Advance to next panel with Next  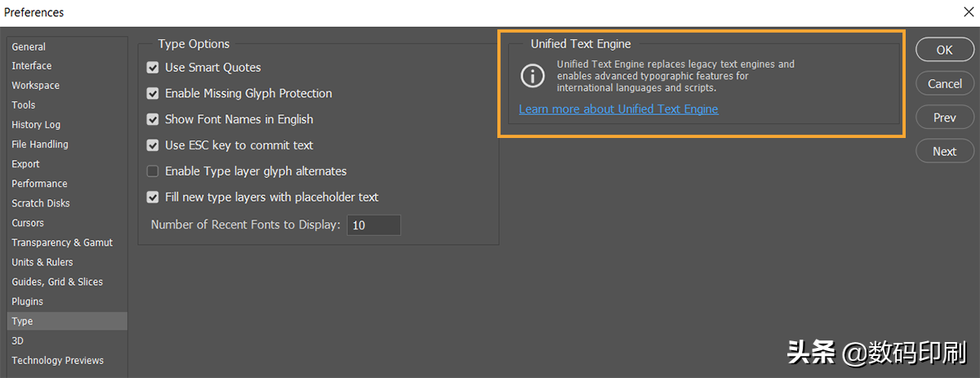click(944, 151)
